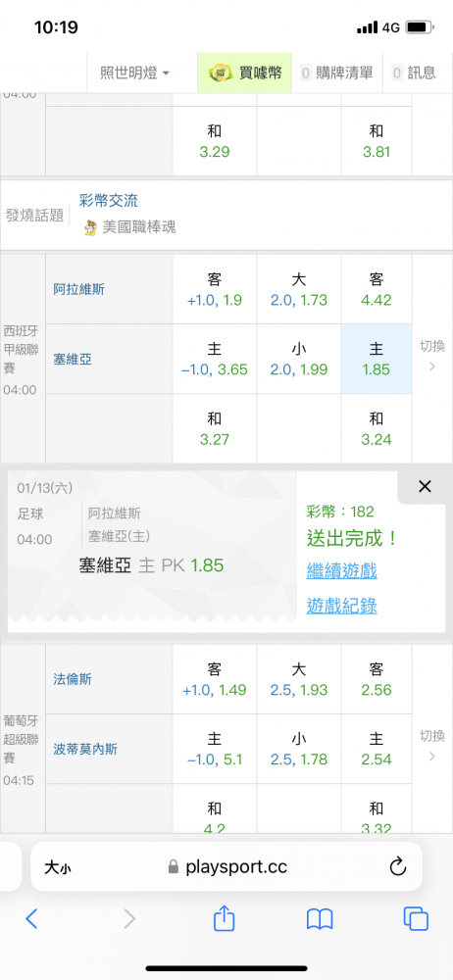Open Safari tabs overview icon
This screenshot has width=453, height=980.
[416, 918]
